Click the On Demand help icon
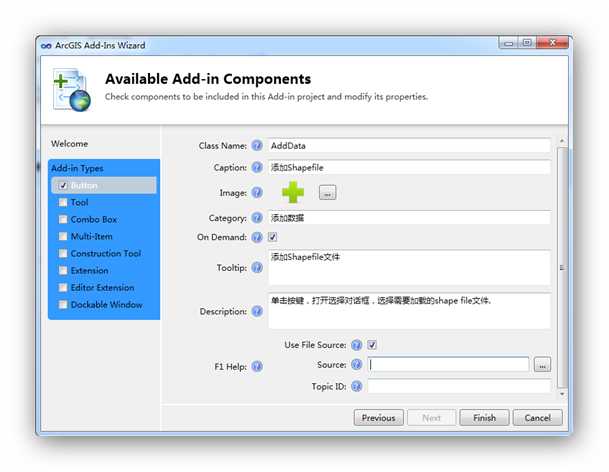 (x=257, y=237)
